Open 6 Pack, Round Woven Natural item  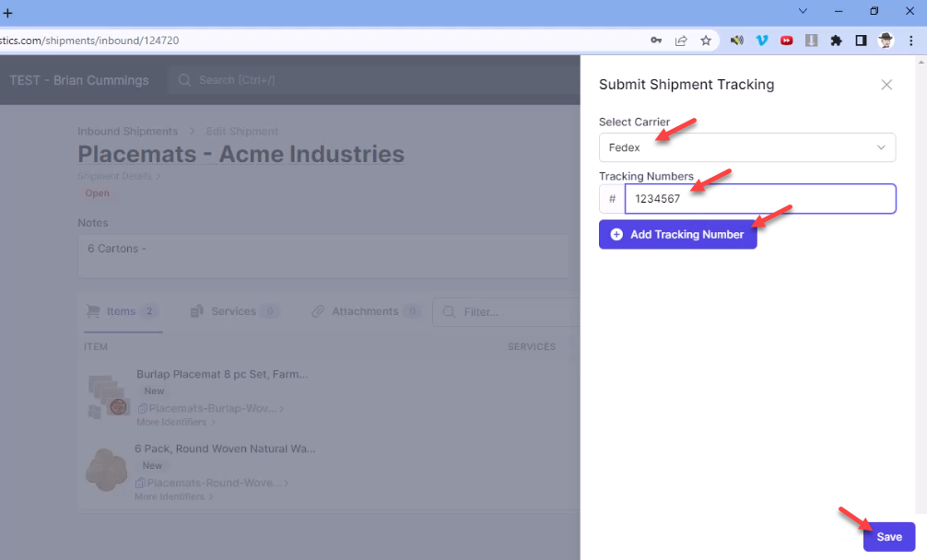[x=225, y=449]
